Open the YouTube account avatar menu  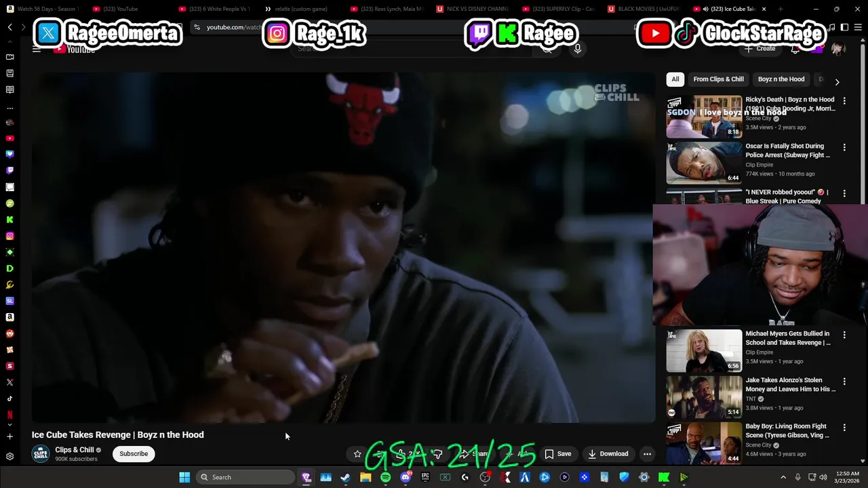[x=838, y=49]
